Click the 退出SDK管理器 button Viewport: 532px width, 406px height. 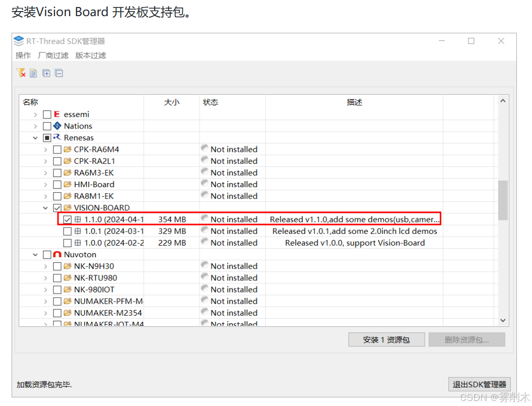tap(479, 384)
